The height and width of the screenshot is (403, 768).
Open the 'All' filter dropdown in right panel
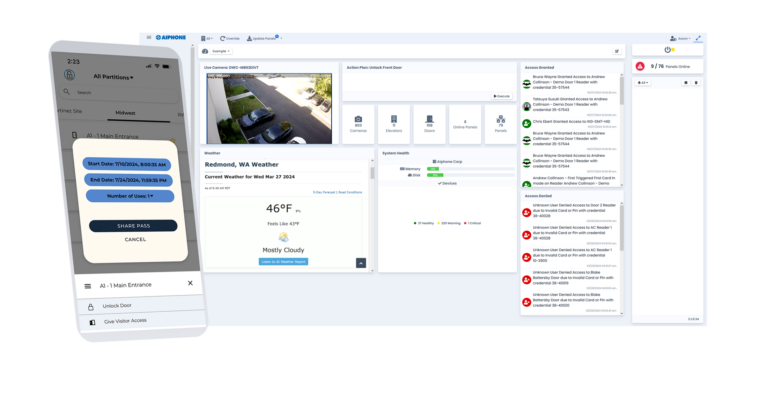643,83
